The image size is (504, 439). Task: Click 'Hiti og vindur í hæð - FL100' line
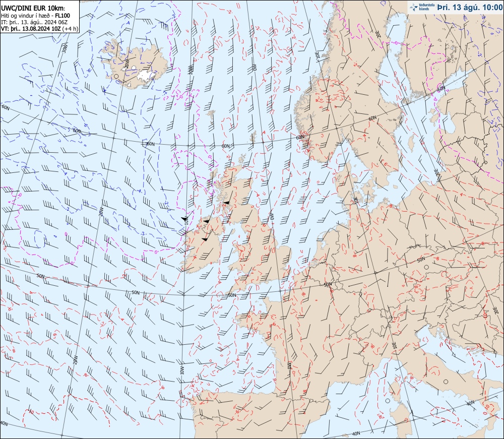click(35, 16)
